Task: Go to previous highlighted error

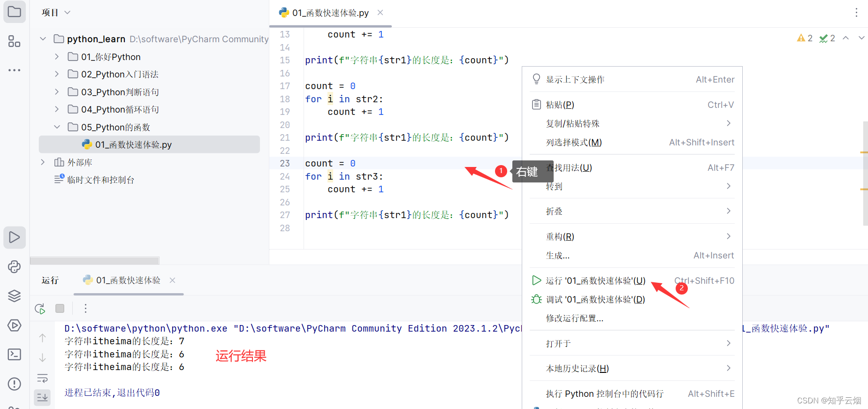Action: pos(845,38)
